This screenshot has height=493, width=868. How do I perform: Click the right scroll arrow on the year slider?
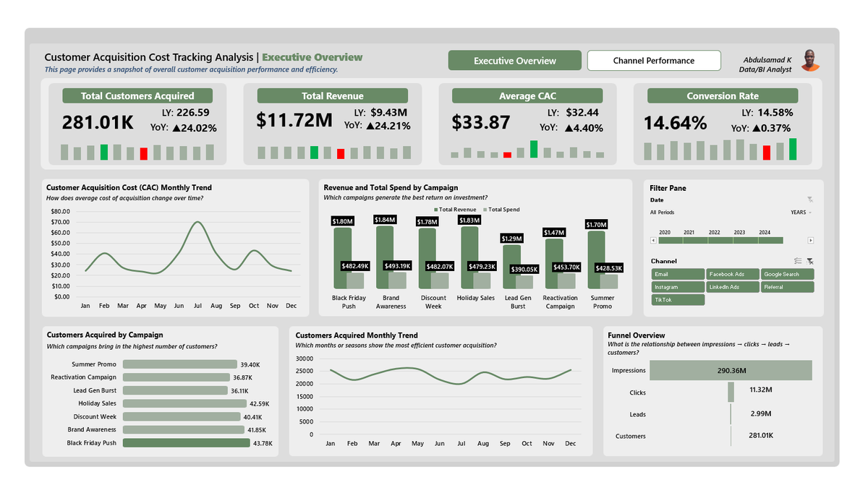(x=811, y=240)
